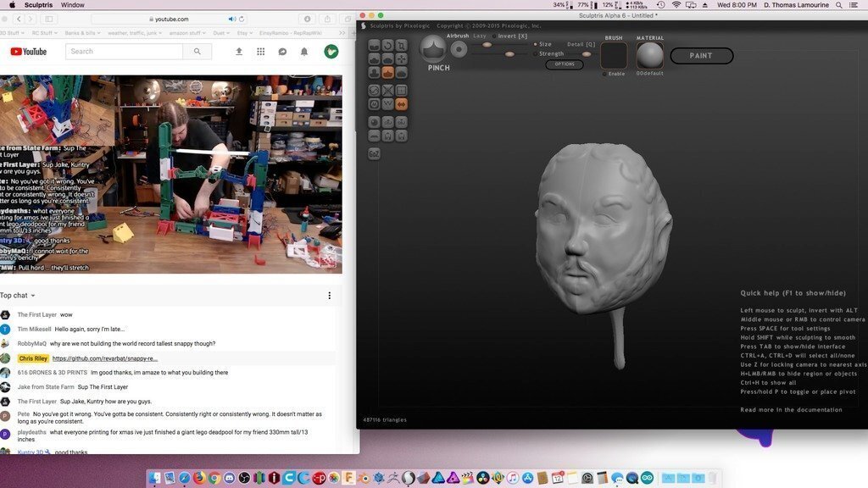Open the Duet bookmarks folder
868x488 pixels.
pyautogui.click(x=221, y=33)
